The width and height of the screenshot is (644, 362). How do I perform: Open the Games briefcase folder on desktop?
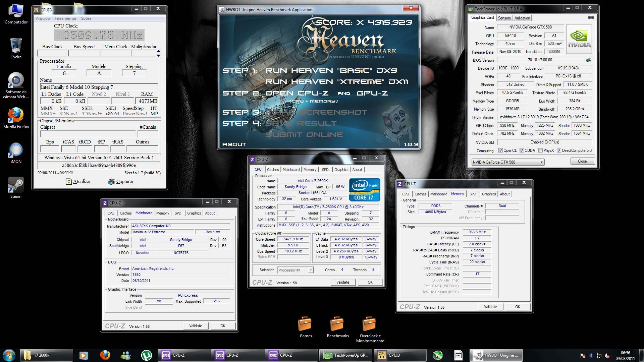(306, 327)
